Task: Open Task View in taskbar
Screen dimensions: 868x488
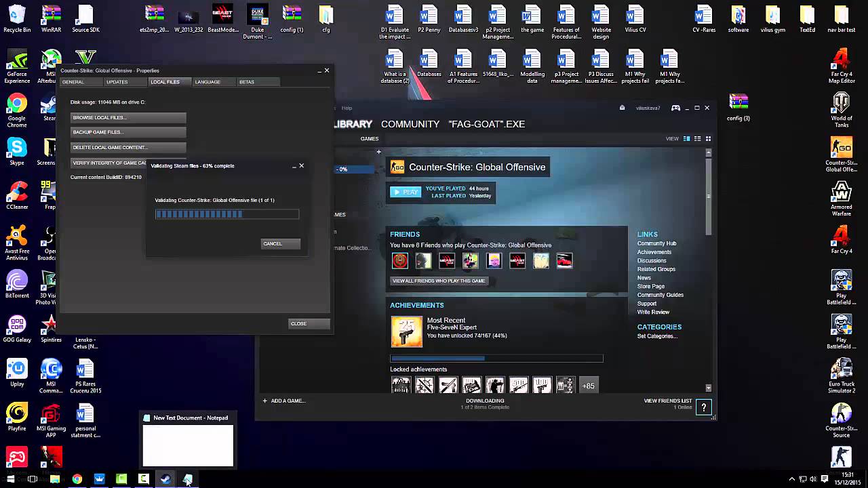Action: (x=33, y=479)
